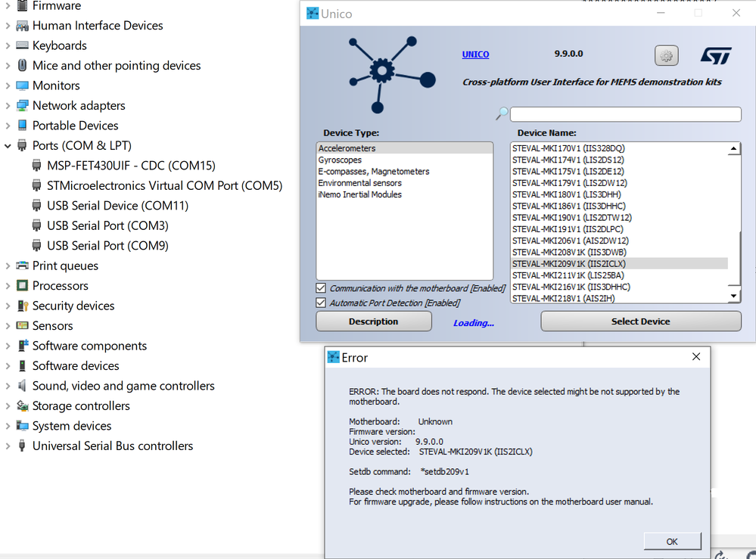Close the Error dialog
The height and width of the screenshot is (559, 756).
696,356
